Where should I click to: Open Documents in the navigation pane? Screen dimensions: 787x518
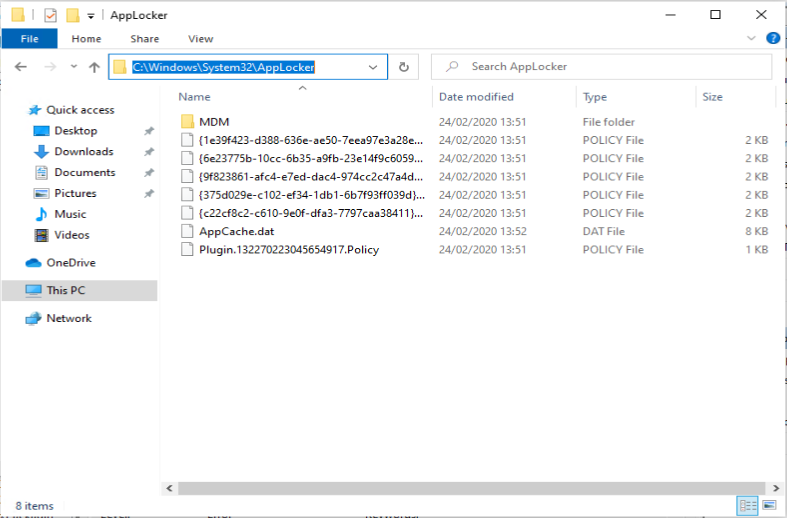click(x=85, y=173)
